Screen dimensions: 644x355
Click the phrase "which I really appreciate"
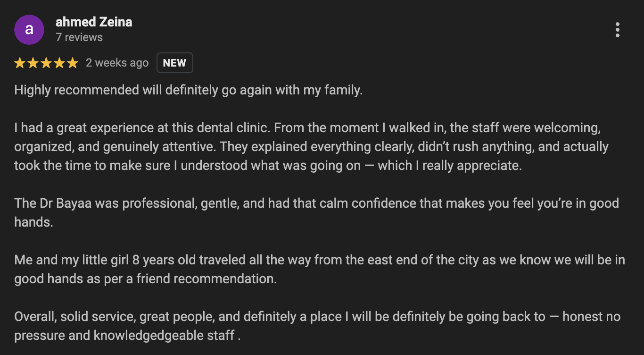click(450, 165)
